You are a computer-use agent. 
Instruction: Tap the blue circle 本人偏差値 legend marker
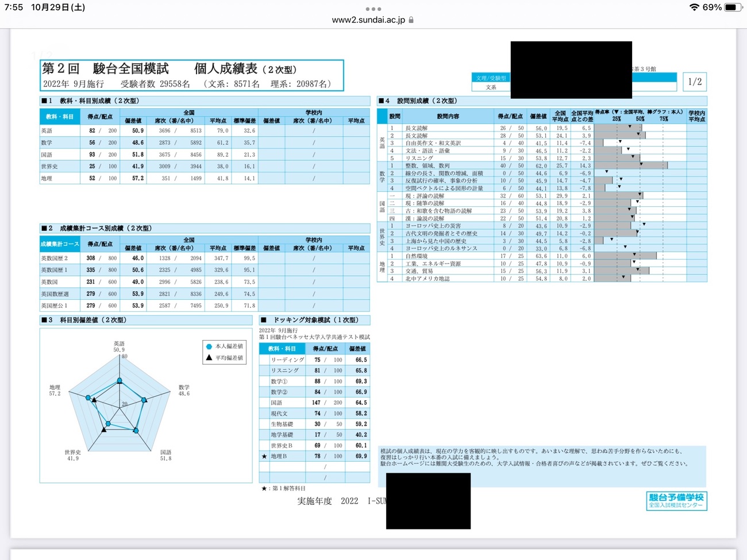pyautogui.click(x=209, y=346)
